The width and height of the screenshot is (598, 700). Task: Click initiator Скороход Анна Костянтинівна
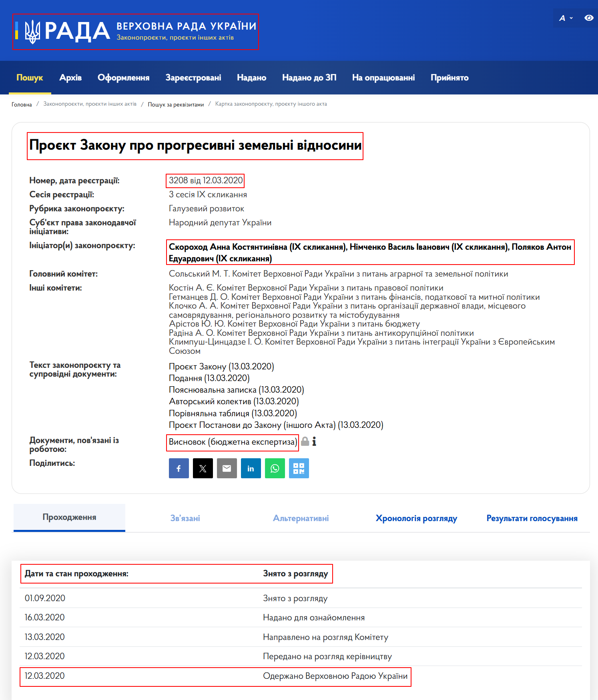pos(258,247)
